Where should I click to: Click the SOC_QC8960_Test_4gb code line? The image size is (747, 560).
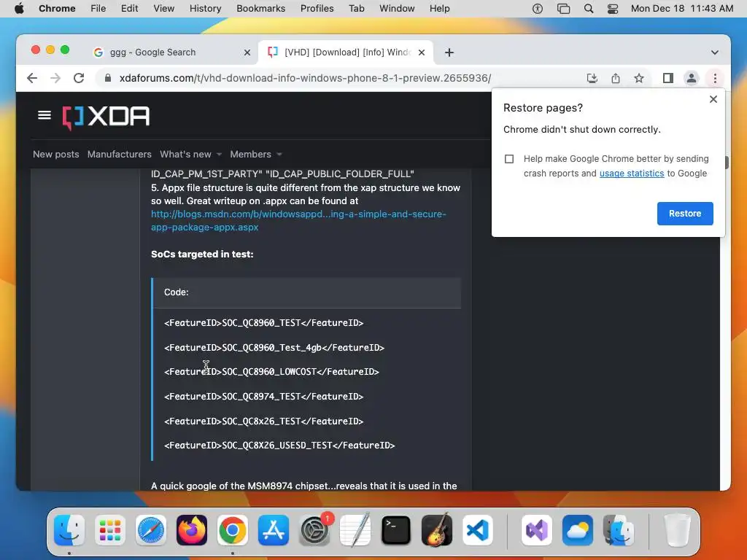click(x=274, y=348)
